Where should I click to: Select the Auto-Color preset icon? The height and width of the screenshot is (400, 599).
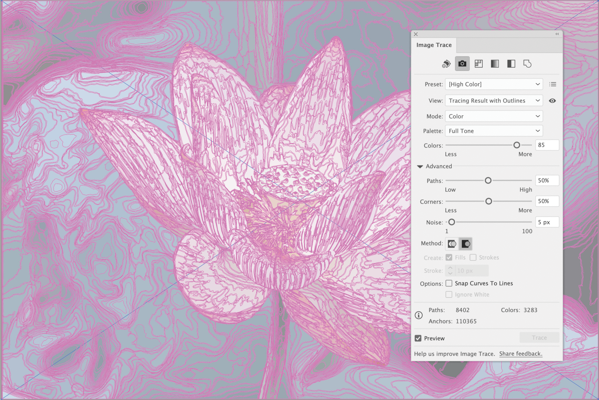[446, 64]
